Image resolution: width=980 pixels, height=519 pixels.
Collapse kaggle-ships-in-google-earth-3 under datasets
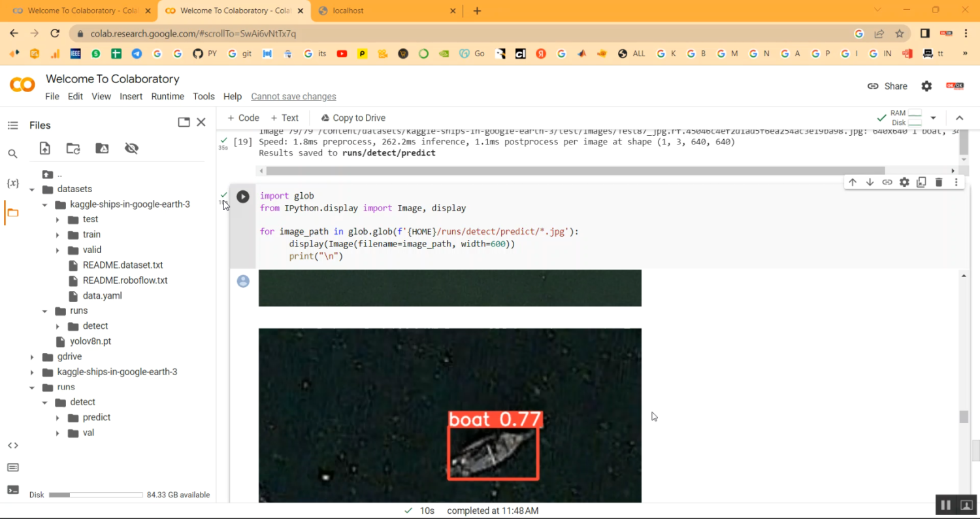[45, 205]
